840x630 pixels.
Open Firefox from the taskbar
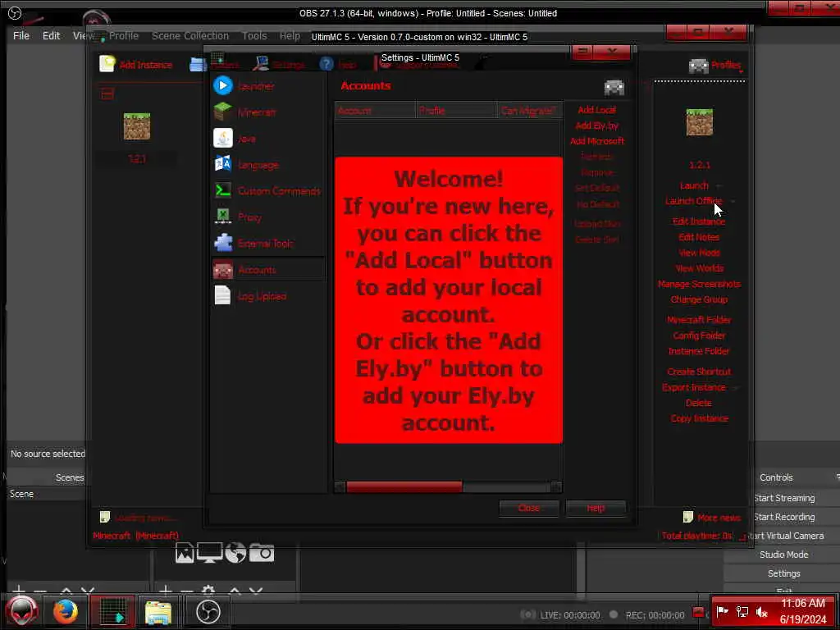[65, 612]
